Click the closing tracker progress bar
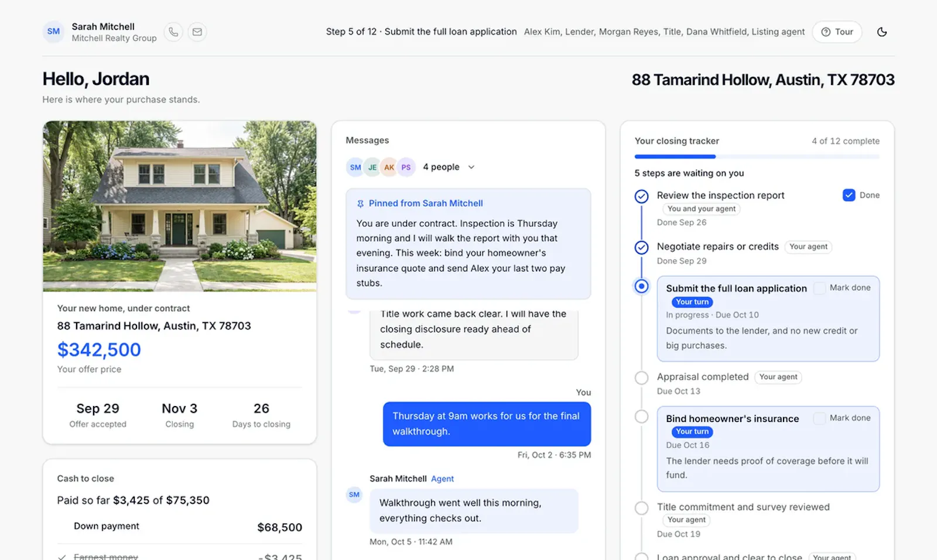 [757, 157]
